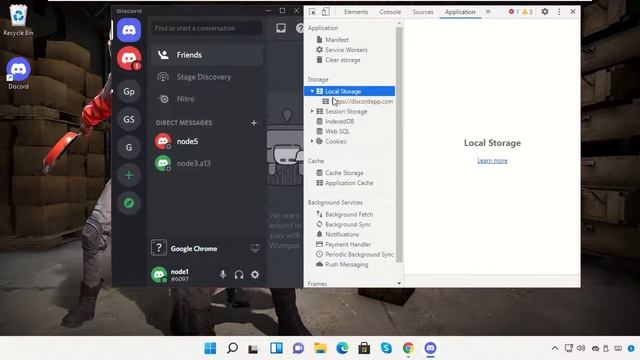Image resolution: width=640 pixels, height=360 pixels.
Task: Open the DevTools error count indicator
Action: click(513, 12)
